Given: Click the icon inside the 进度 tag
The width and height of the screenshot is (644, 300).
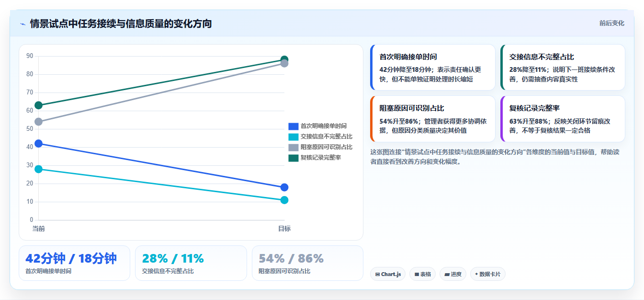Looking at the screenshot, I should pos(447,275).
